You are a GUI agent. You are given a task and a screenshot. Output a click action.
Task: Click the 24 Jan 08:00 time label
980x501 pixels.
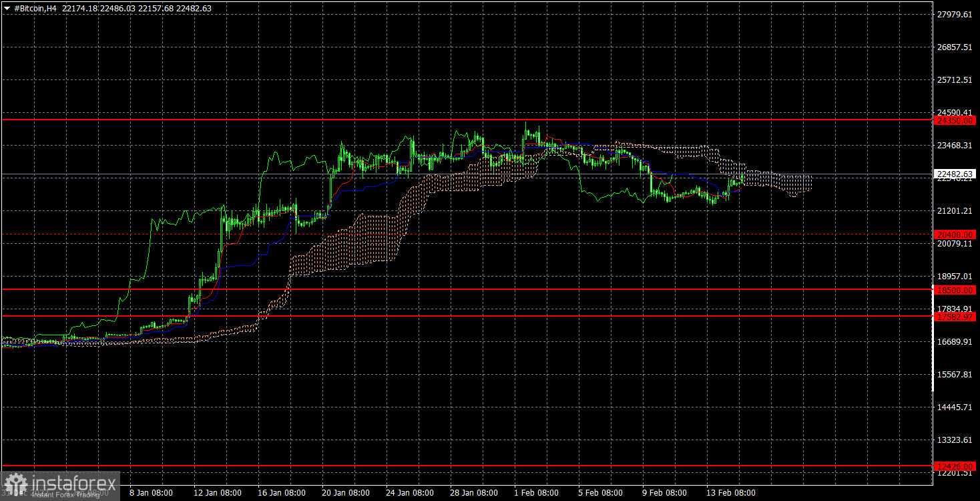(410, 493)
